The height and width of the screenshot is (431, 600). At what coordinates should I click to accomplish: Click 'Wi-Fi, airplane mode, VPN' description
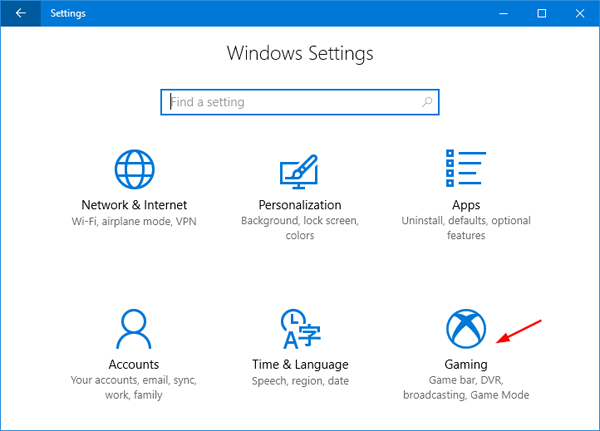134,221
